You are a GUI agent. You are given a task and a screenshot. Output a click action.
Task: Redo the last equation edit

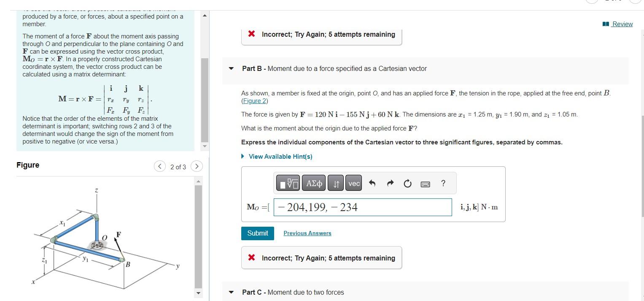point(389,183)
